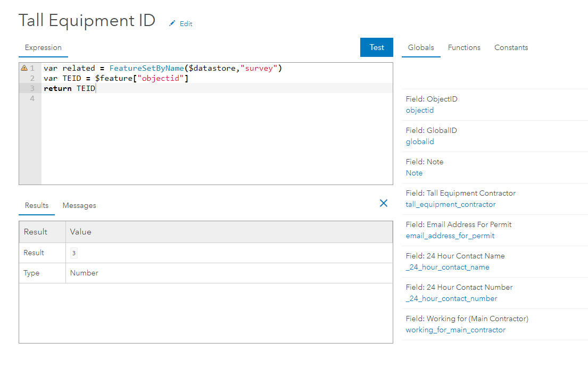
Task: Click the warning icon on line 1
Action: tap(24, 68)
